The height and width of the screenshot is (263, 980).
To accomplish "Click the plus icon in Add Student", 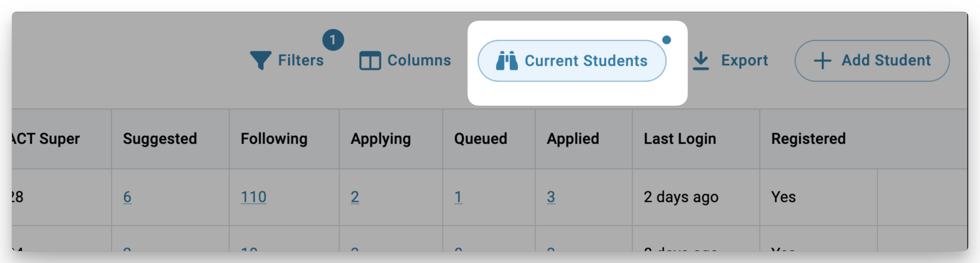I will (823, 60).
